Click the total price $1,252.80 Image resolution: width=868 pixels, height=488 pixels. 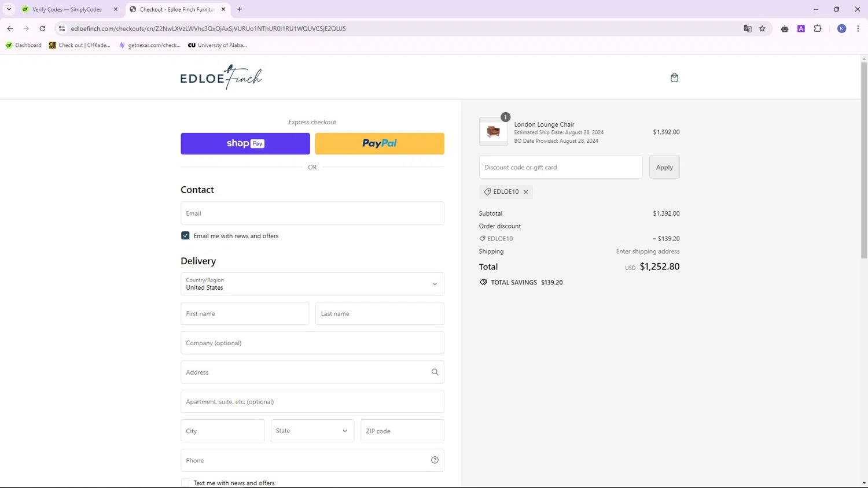pos(660,267)
